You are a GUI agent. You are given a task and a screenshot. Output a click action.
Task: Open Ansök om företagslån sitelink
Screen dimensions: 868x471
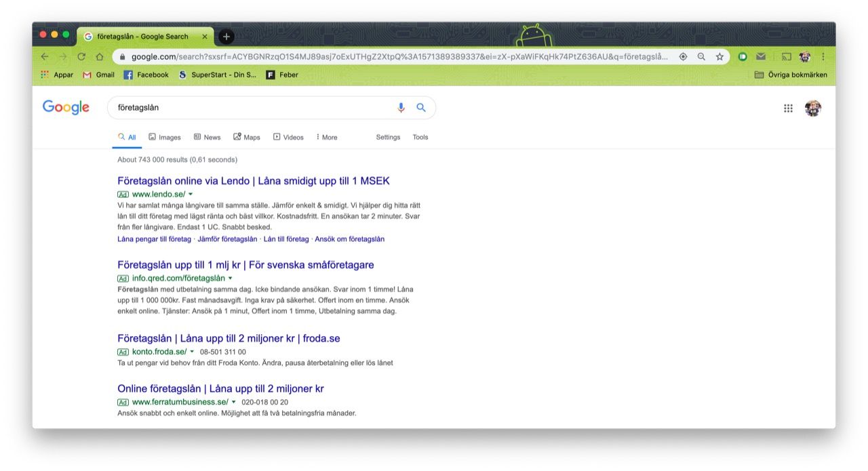coord(350,239)
